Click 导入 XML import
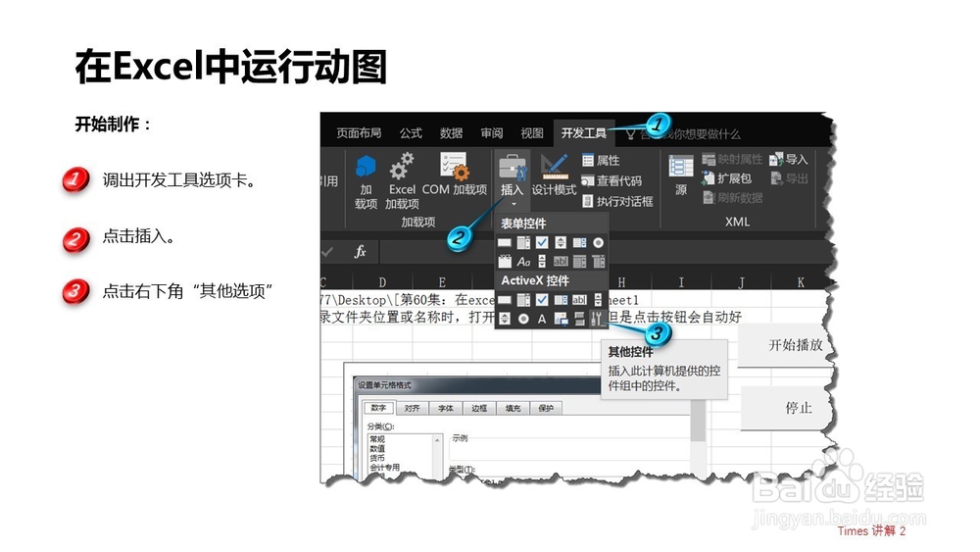 (x=789, y=159)
